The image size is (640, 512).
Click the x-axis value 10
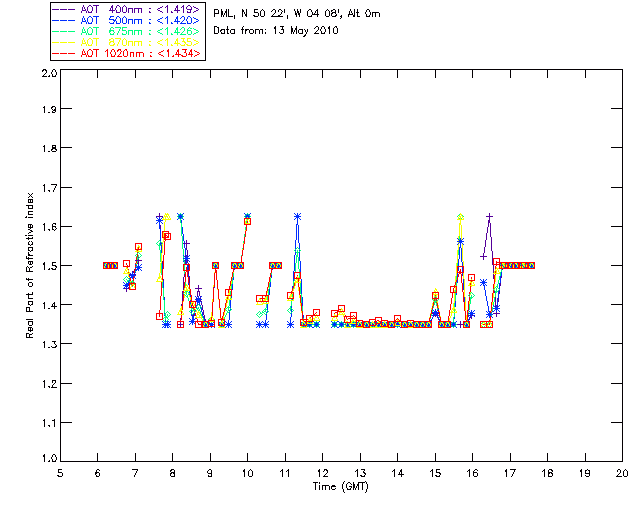[x=247, y=473]
